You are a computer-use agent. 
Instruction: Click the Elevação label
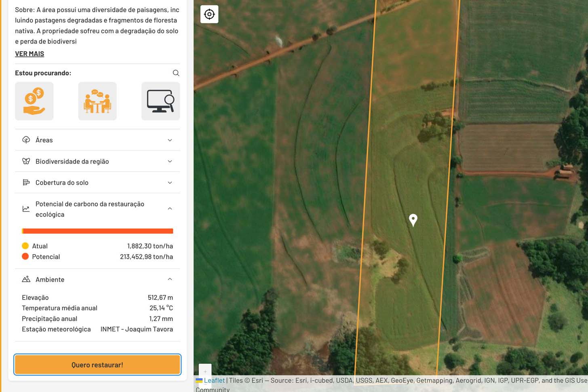[x=35, y=297]
